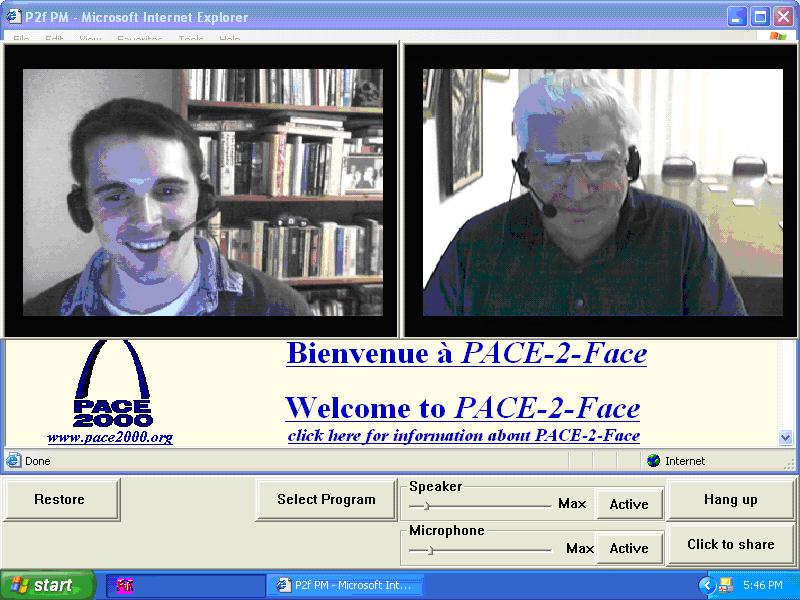800x600 pixels.
Task: Open the Select Program chooser
Action: 326,499
